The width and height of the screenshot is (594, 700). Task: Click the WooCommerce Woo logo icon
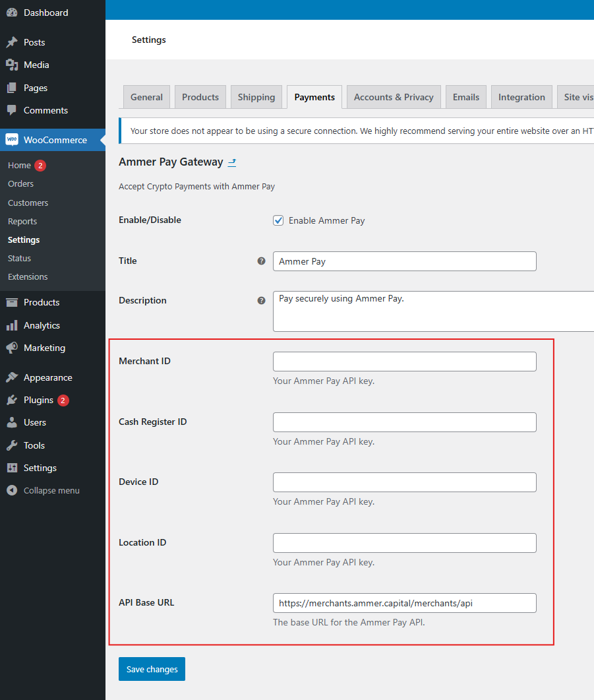(12, 140)
